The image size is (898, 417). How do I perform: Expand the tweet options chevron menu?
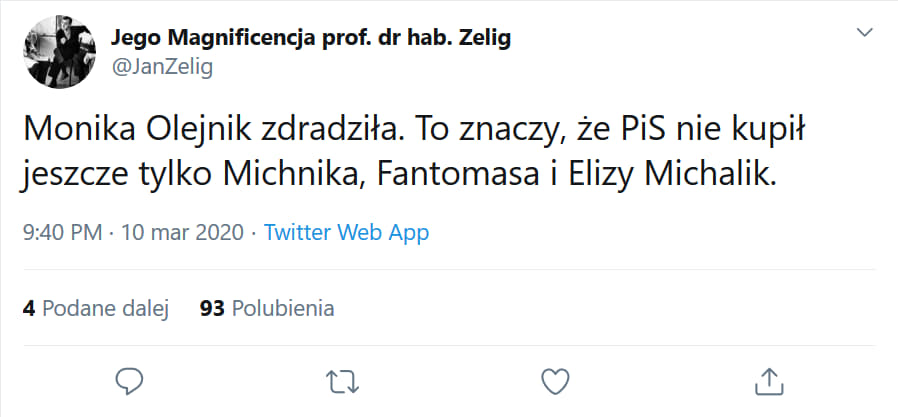click(866, 34)
